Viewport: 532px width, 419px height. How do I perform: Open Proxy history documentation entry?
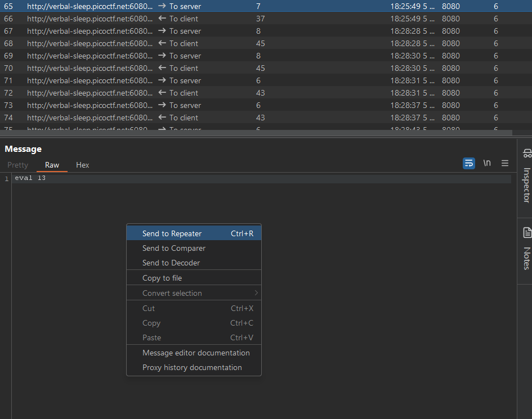tap(194, 367)
